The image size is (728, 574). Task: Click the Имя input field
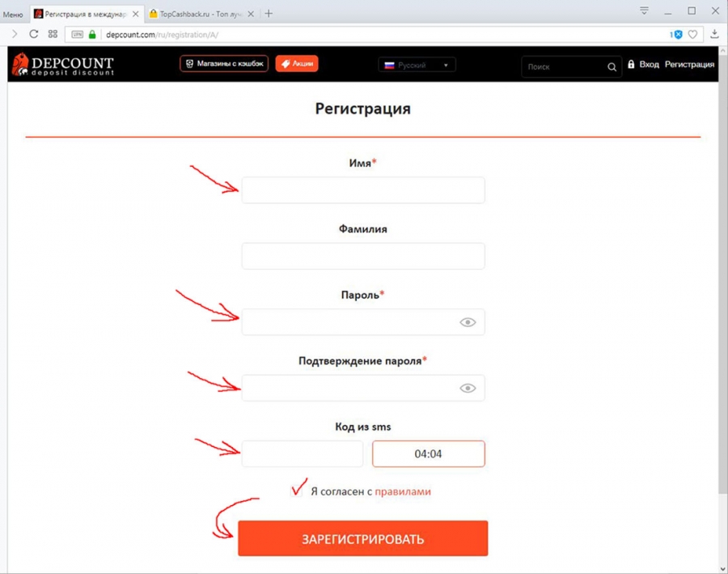click(363, 190)
